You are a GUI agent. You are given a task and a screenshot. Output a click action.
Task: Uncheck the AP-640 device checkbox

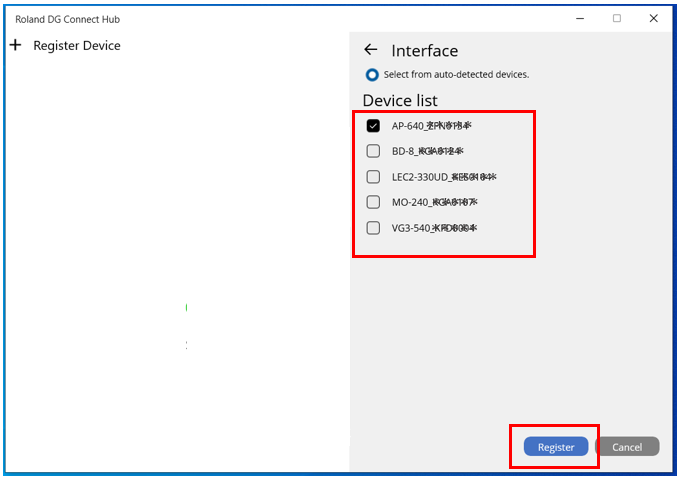click(x=373, y=126)
